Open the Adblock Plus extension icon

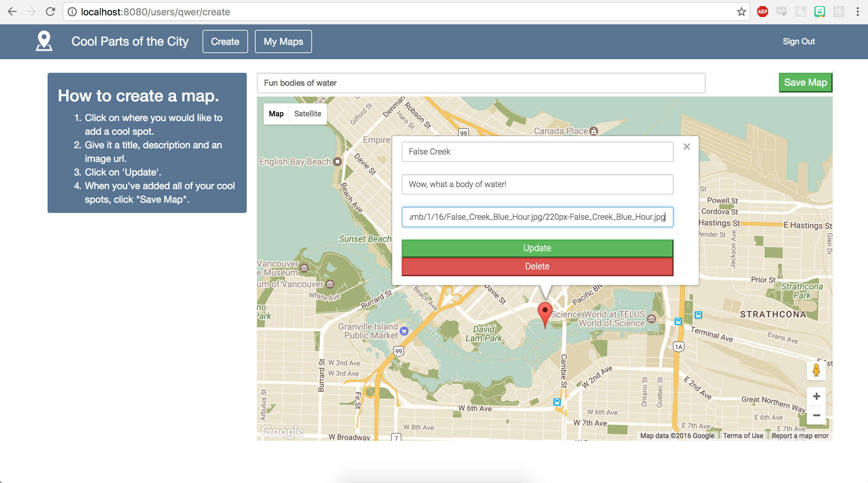click(x=762, y=12)
